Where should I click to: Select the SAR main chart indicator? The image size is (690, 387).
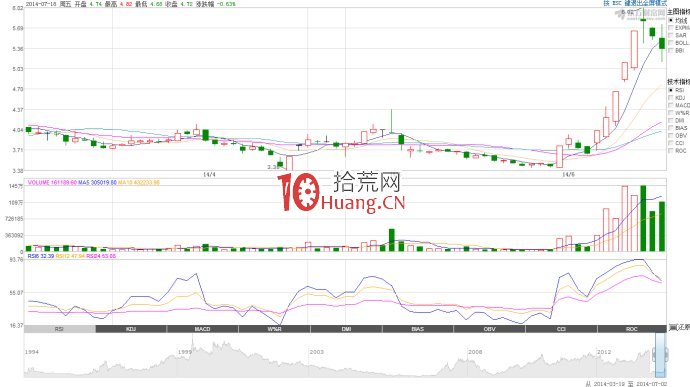[x=671, y=35]
